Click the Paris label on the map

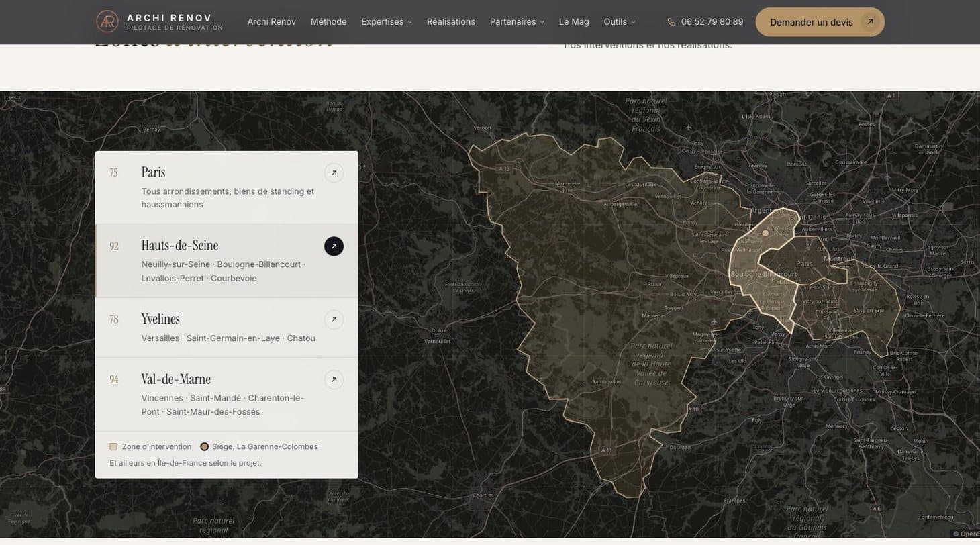[804, 264]
